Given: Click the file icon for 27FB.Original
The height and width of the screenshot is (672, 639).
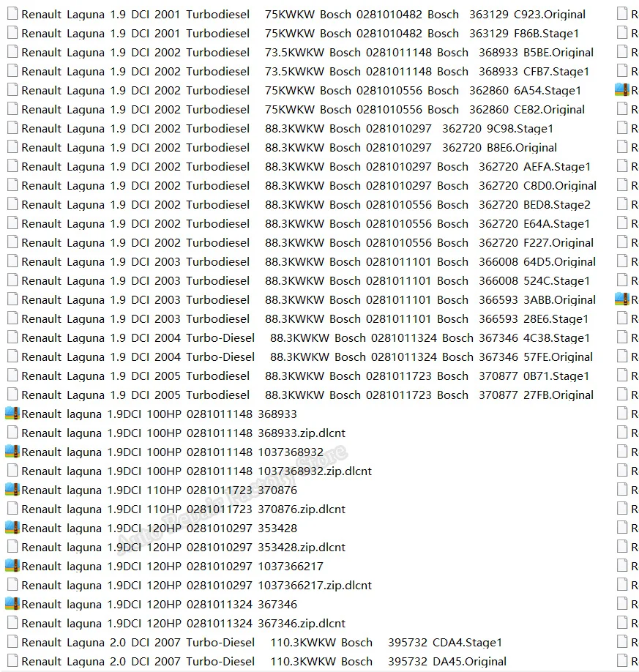Looking at the screenshot, I should (x=12, y=395).
